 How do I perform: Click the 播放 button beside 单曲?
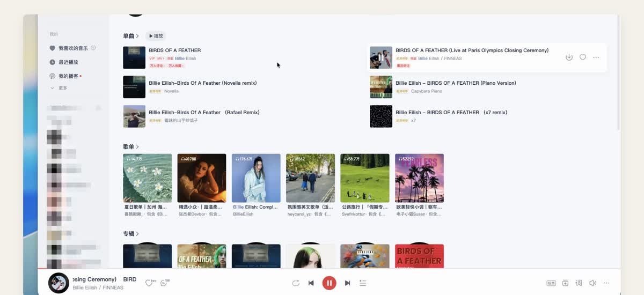[156, 36]
